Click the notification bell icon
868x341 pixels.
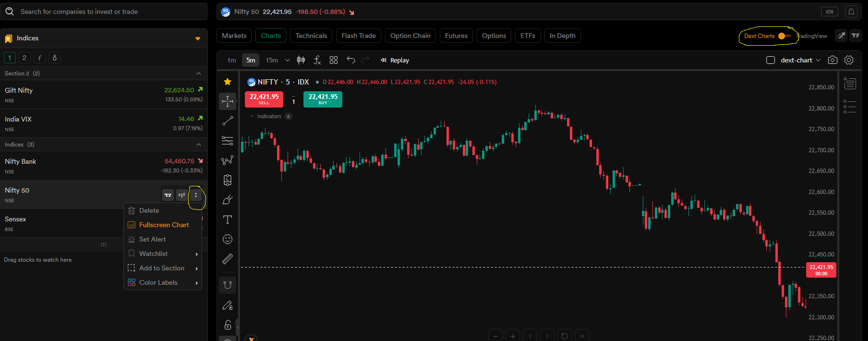tap(851, 12)
